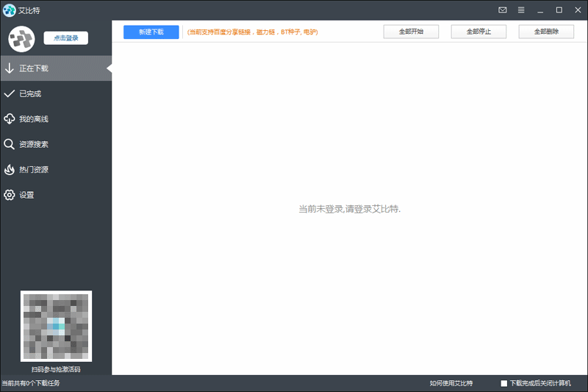Click the 新建下载 button

point(151,32)
